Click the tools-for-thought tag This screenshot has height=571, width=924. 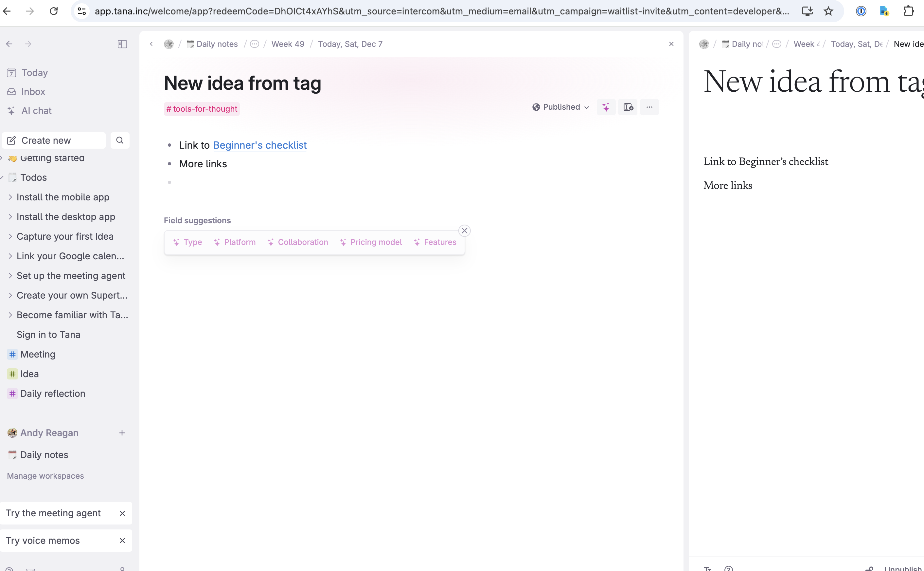click(202, 109)
